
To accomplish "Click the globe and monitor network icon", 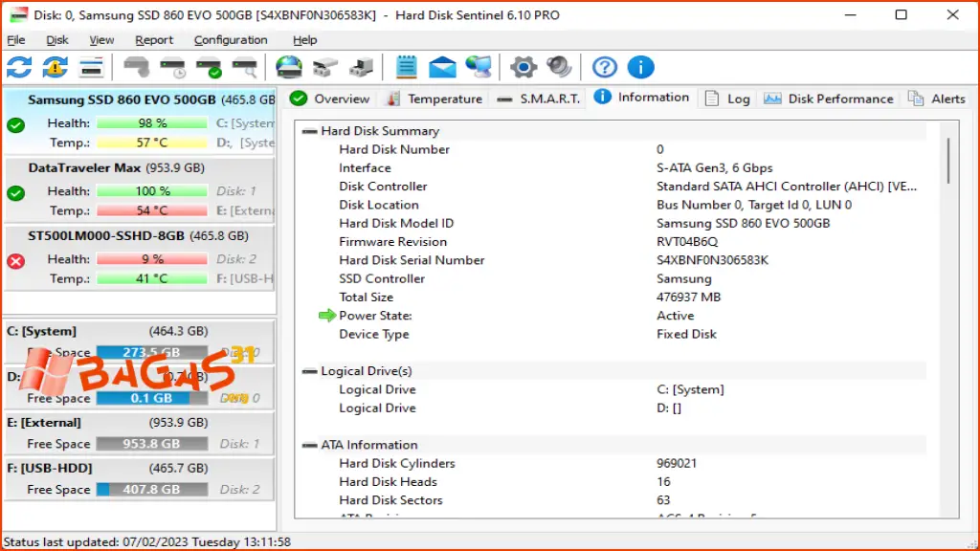I will tap(479, 68).
